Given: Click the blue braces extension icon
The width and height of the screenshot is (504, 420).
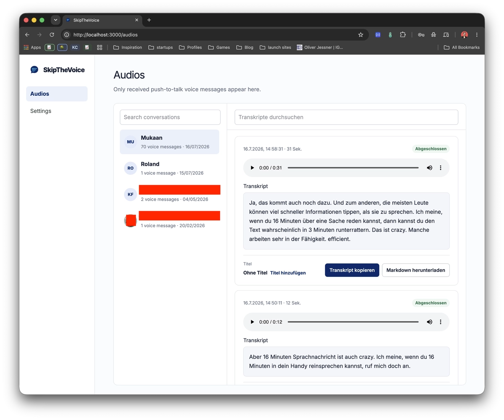Looking at the screenshot, I should pyautogui.click(x=378, y=35).
